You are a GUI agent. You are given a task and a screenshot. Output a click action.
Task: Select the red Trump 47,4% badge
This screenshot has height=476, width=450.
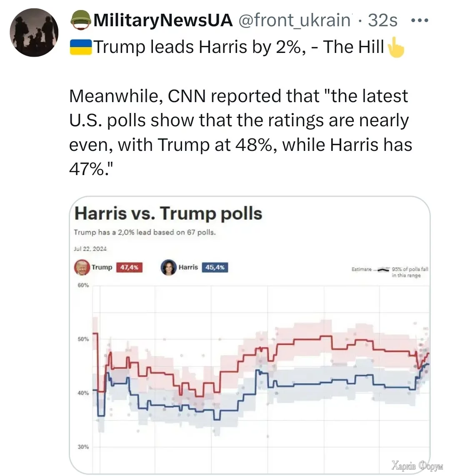[x=129, y=268]
